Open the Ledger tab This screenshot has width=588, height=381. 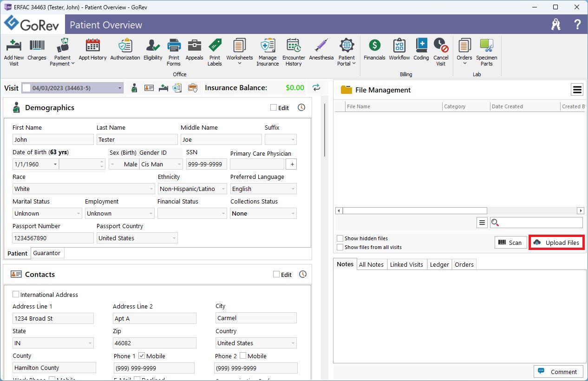[439, 264]
